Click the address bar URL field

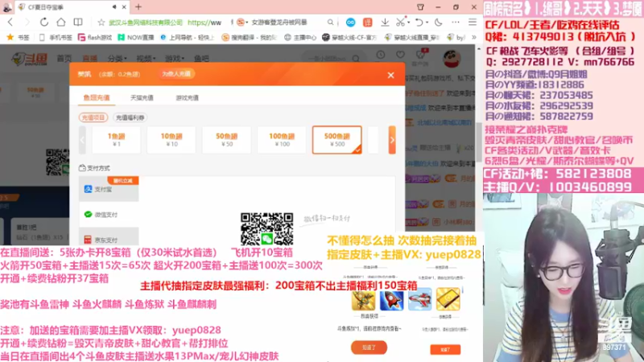[164, 23]
